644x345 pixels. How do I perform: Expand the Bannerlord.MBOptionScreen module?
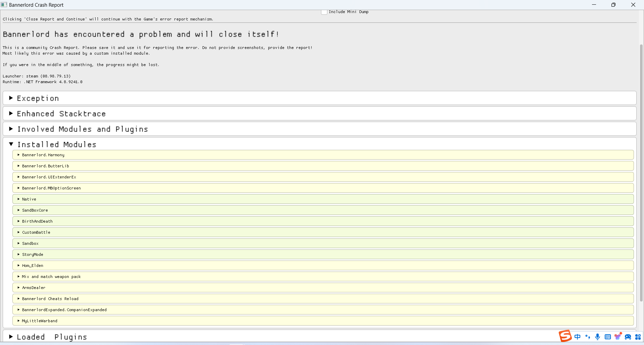323,188
